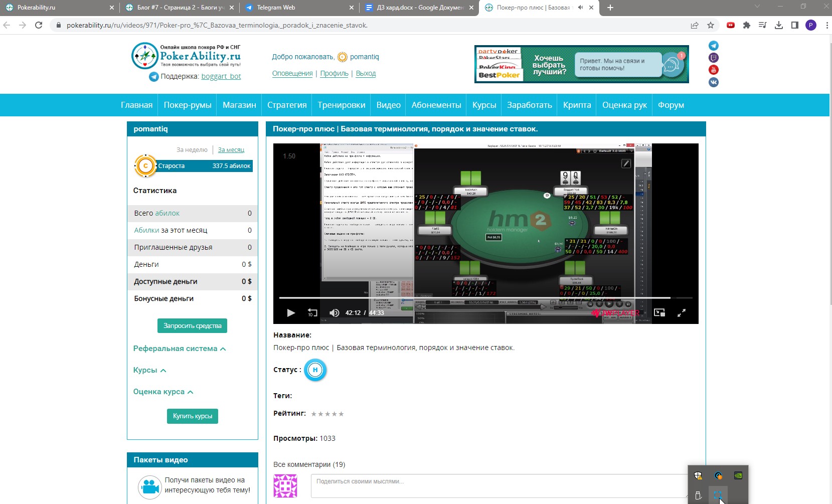Image resolution: width=832 pixels, height=504 pixels.
Task: Click the video camera Пакеты видео icon
Action: click(149, 486)
